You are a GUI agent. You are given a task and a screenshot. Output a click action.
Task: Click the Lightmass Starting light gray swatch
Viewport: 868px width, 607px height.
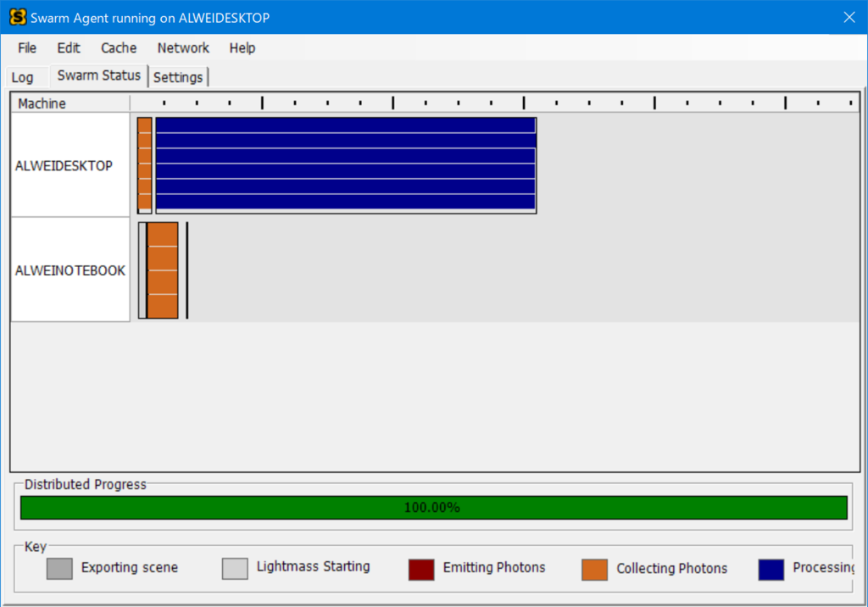pyautogui.click(x=235, y=569)
